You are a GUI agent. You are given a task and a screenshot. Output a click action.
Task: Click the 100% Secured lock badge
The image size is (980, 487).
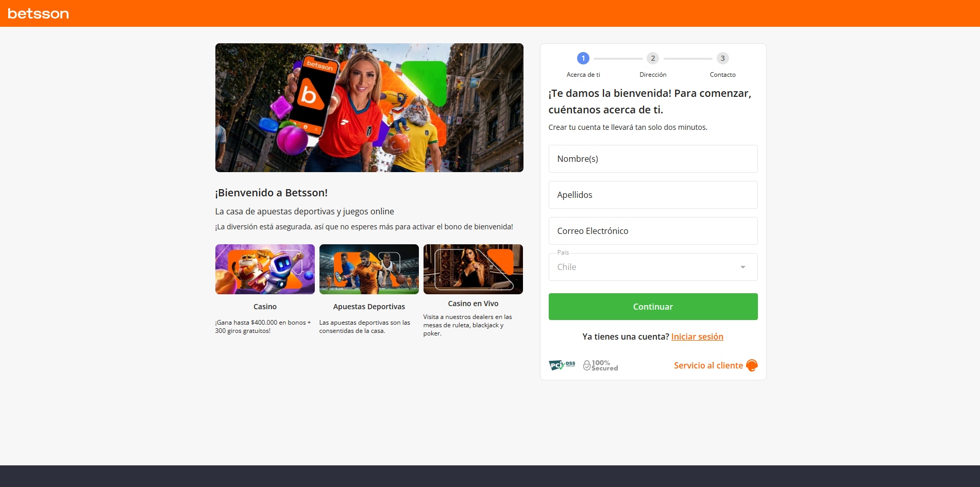tap(600, 365)
